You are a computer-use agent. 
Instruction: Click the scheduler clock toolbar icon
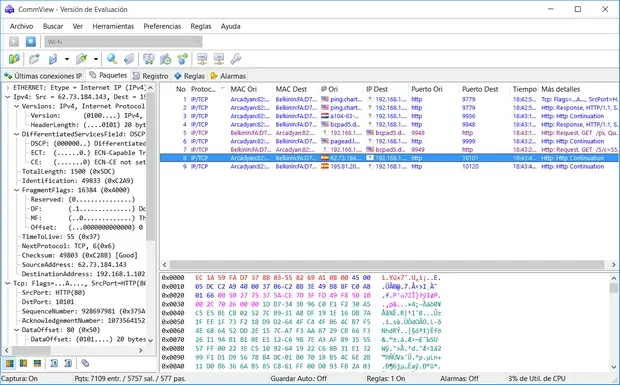click(165, 59)
